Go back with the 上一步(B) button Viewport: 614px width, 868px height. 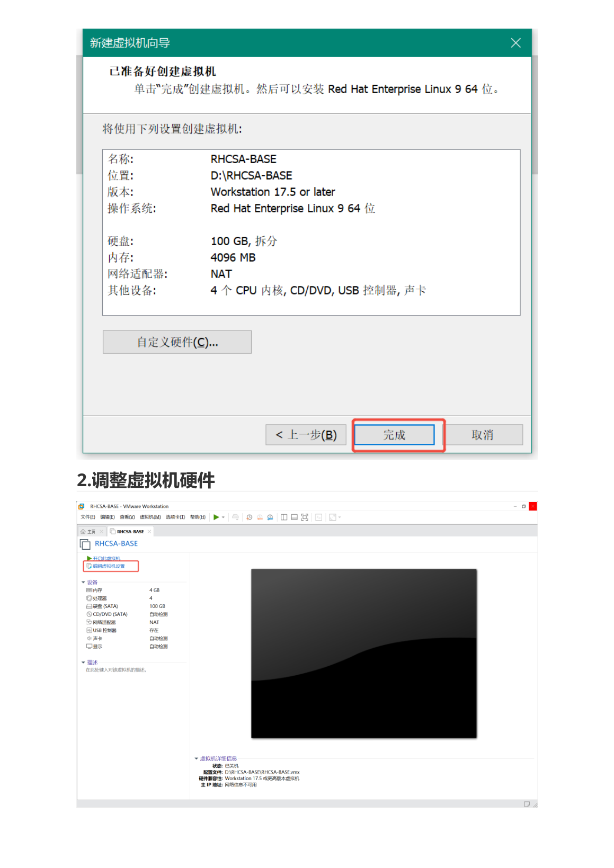point(306,435)
